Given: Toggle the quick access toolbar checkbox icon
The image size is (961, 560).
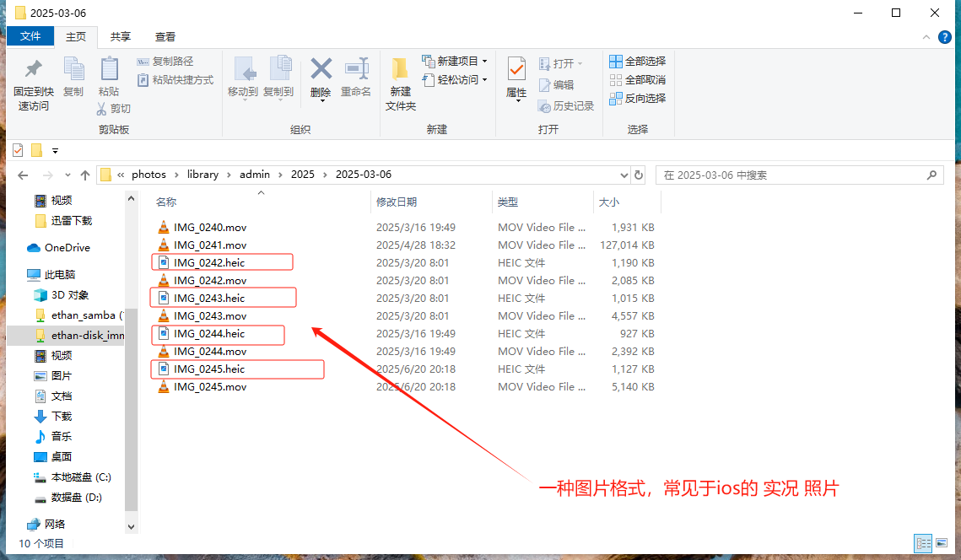Looking at the screenshot, I should (x=18, y=150).
